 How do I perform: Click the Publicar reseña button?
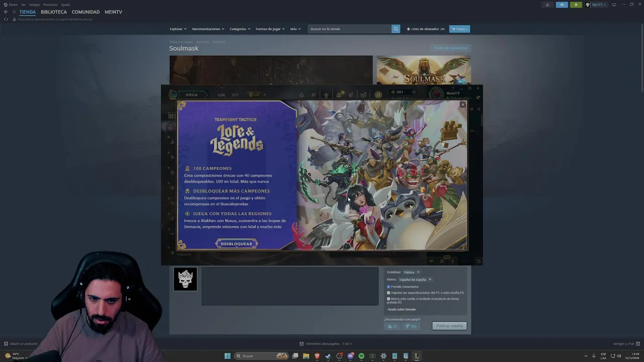pos(449,326)
